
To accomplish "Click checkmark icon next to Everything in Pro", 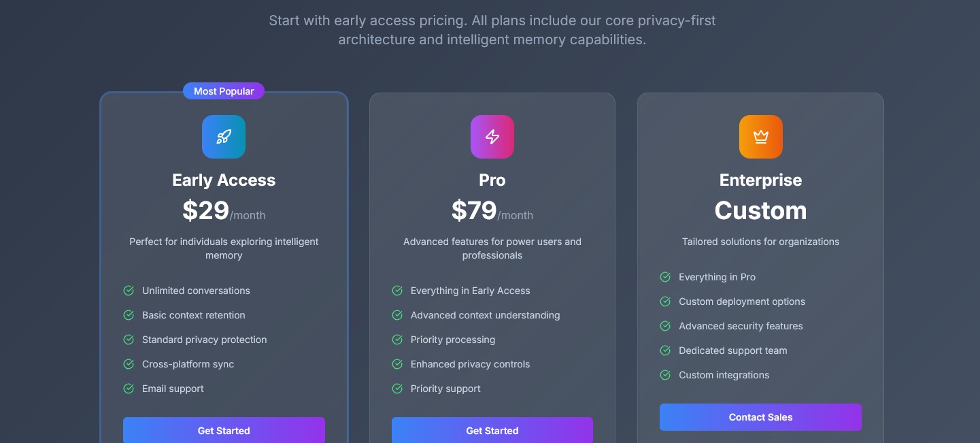I will point(665,277).
